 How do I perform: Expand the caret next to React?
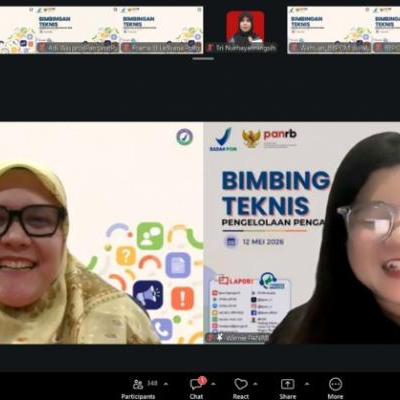pos(255,384)
